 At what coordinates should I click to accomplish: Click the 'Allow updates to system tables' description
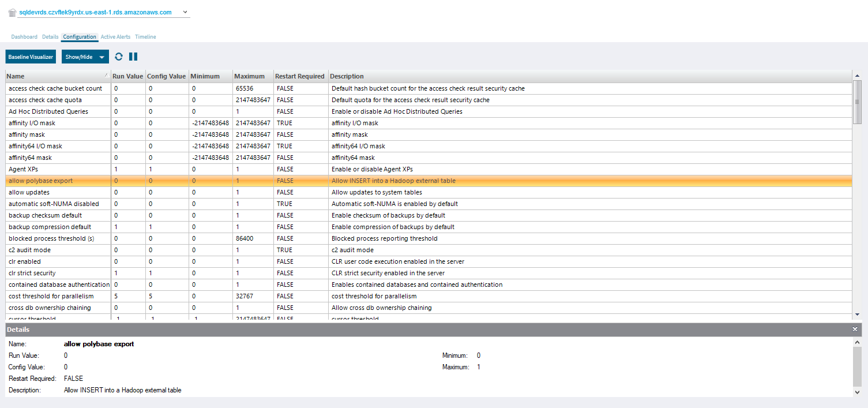[x=377, y=192]
